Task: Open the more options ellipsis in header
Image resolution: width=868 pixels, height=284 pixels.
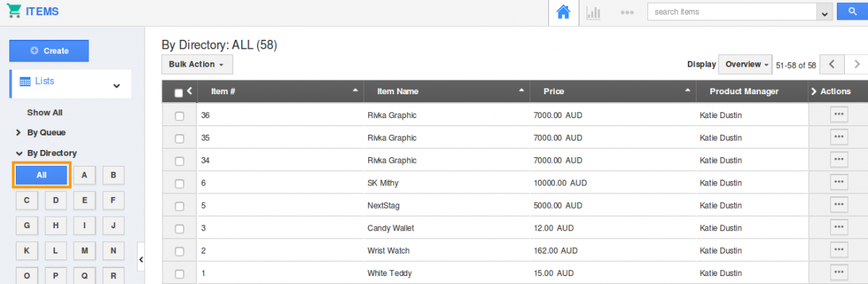Action: [x=627, y=12]
